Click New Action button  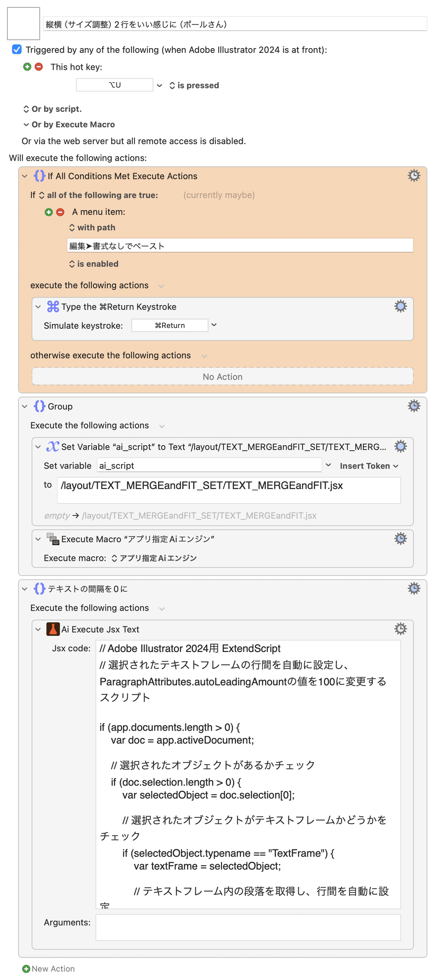point(48,968)
